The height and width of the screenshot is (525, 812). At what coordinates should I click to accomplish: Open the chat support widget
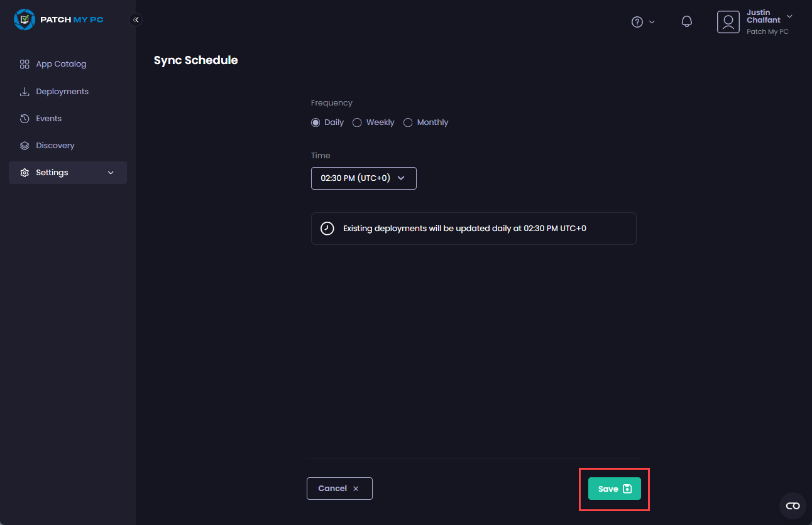tap(793, 506)
